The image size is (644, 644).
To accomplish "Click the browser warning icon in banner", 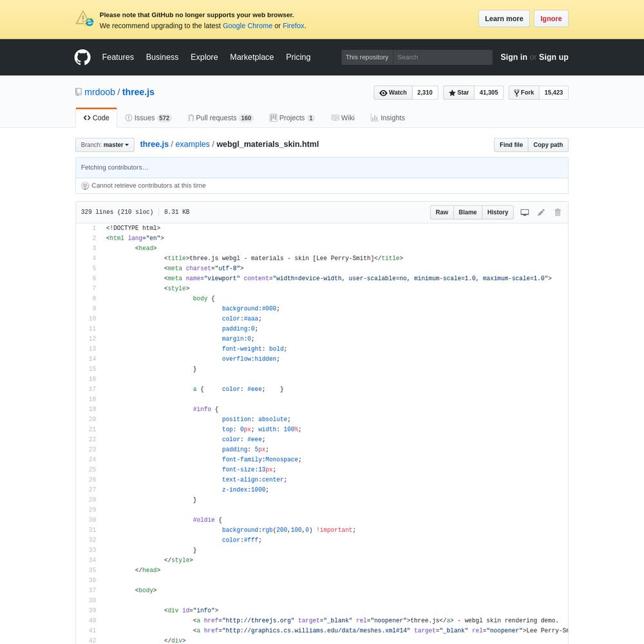I will tap(84, 19).
